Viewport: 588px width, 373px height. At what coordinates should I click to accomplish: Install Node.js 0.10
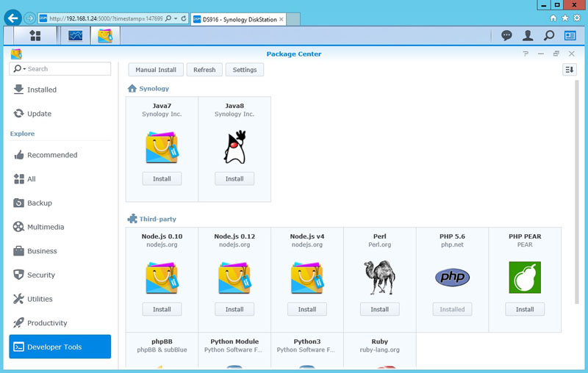tap(162, 309)
